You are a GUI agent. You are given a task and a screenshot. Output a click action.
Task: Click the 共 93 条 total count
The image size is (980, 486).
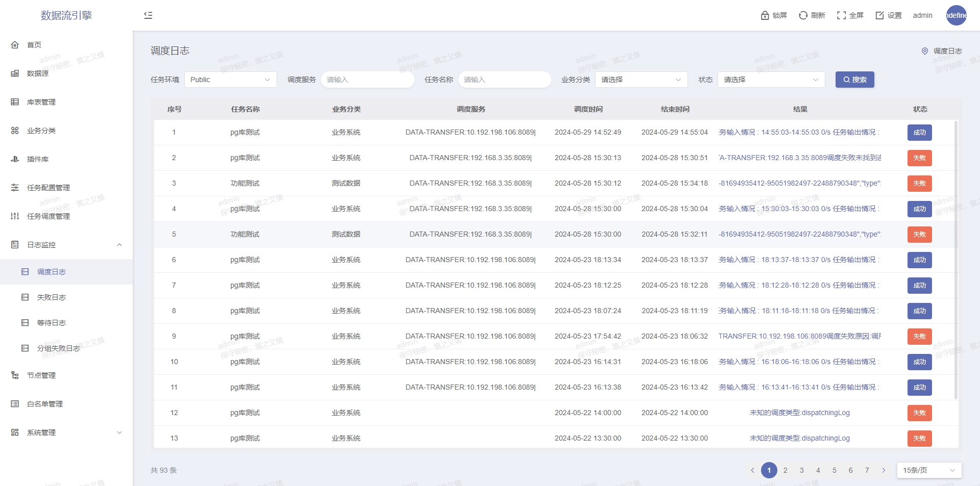tap(164, 470)
